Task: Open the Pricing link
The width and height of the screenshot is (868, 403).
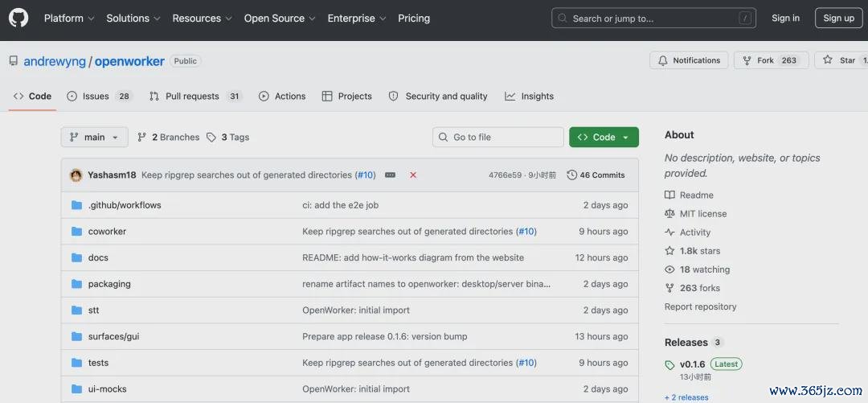Action: coord(414,19)
